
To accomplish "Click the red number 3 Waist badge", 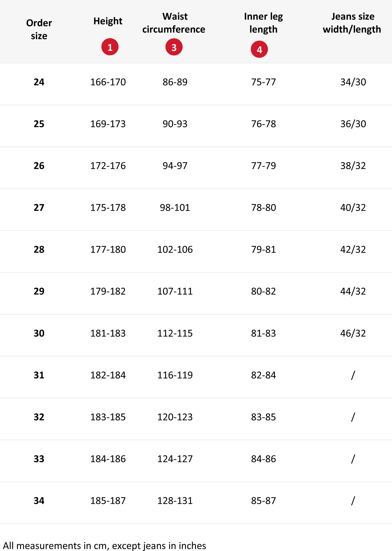I will (174, 47).
